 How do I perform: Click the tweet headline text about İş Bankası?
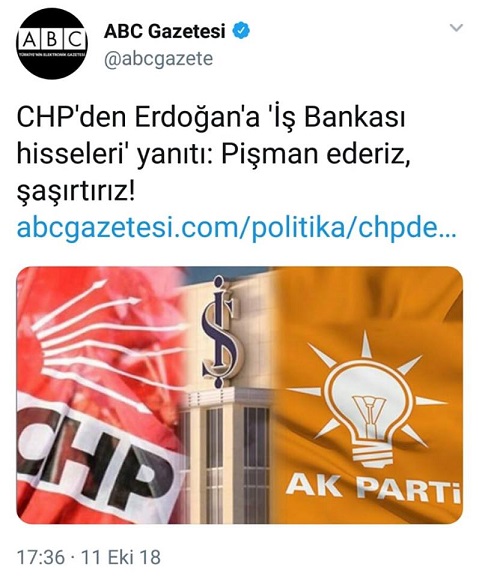pos(213,154)
